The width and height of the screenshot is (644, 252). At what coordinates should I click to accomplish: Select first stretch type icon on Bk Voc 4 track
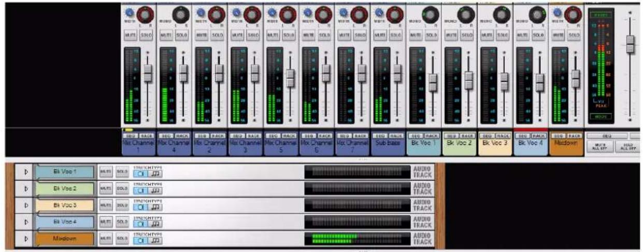(x=140, y=225)
